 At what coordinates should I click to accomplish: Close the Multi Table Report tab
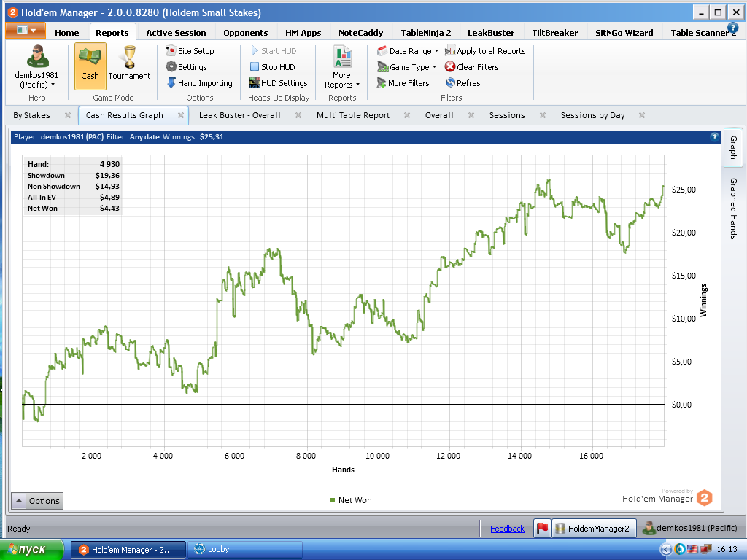click(x=407, y=115)
